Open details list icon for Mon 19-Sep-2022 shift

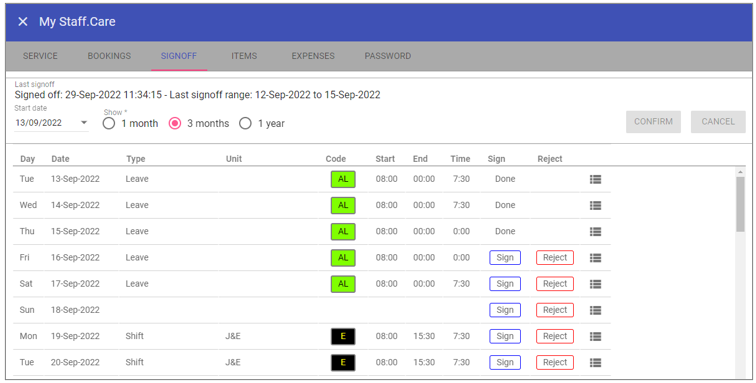[595, 336]
